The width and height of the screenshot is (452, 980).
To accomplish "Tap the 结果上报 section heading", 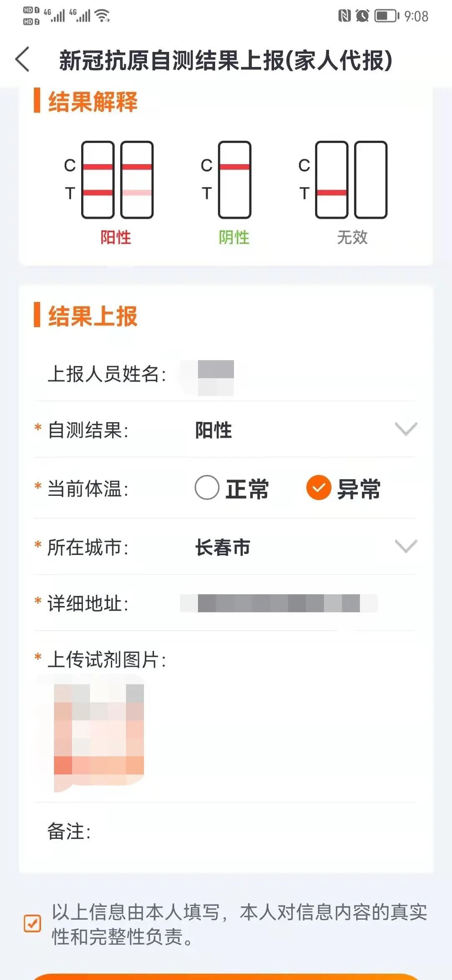I will click(x=93, y=316).
